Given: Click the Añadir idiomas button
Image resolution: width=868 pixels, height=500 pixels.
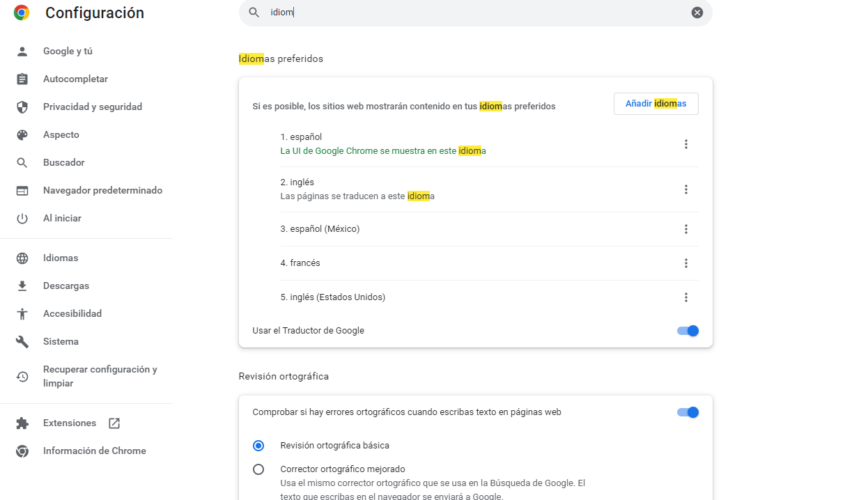Looking at the screenshot, I should [x=655, y=103].
